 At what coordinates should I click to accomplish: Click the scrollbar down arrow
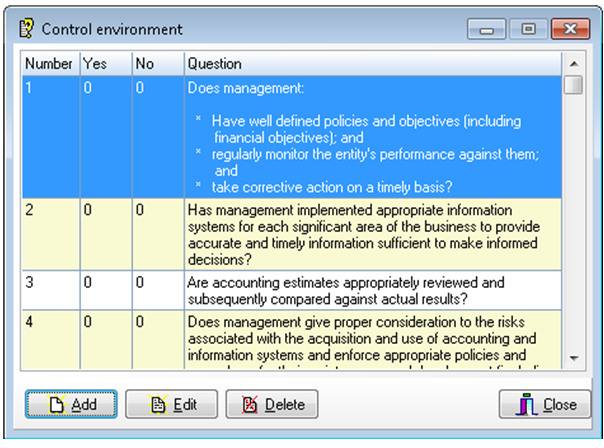point(574,358)
